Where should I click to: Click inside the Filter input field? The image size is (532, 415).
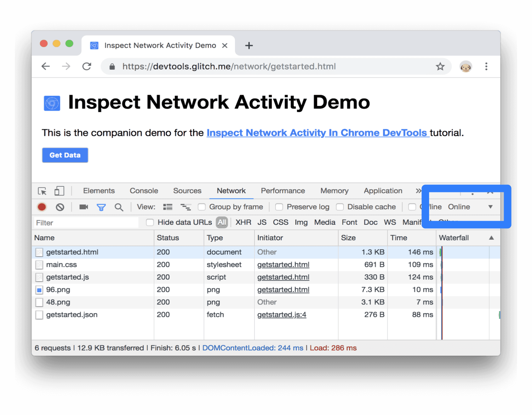click(x=85, y=222)
